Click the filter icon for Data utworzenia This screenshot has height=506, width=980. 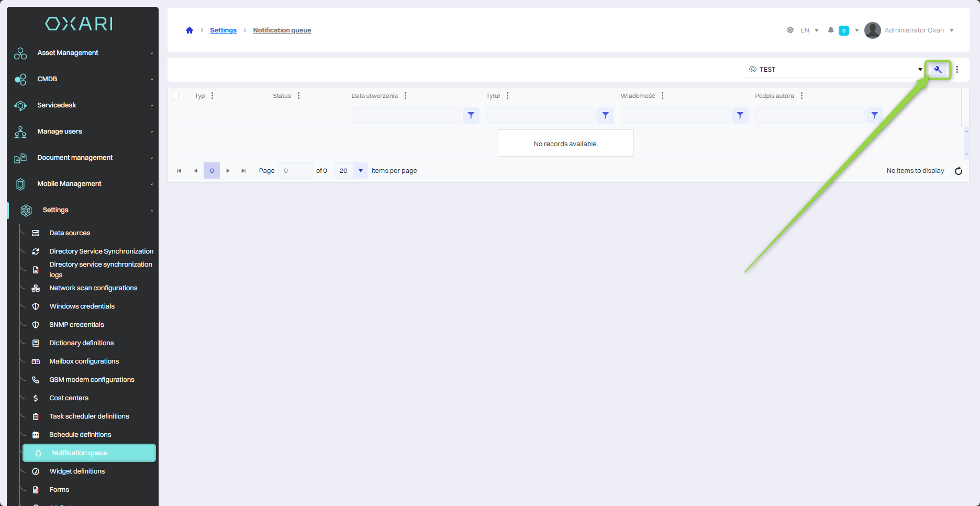pos(471,115)
